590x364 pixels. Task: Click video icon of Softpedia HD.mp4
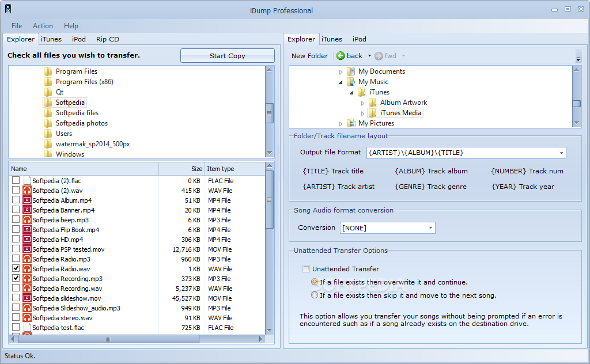(x=27, y=240)
